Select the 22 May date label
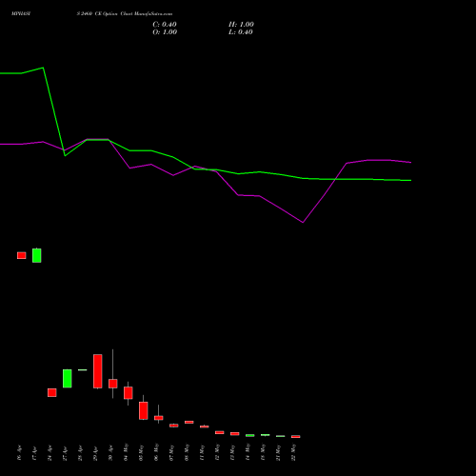Viewport: 476px width, 476px height. click(293, 452)
